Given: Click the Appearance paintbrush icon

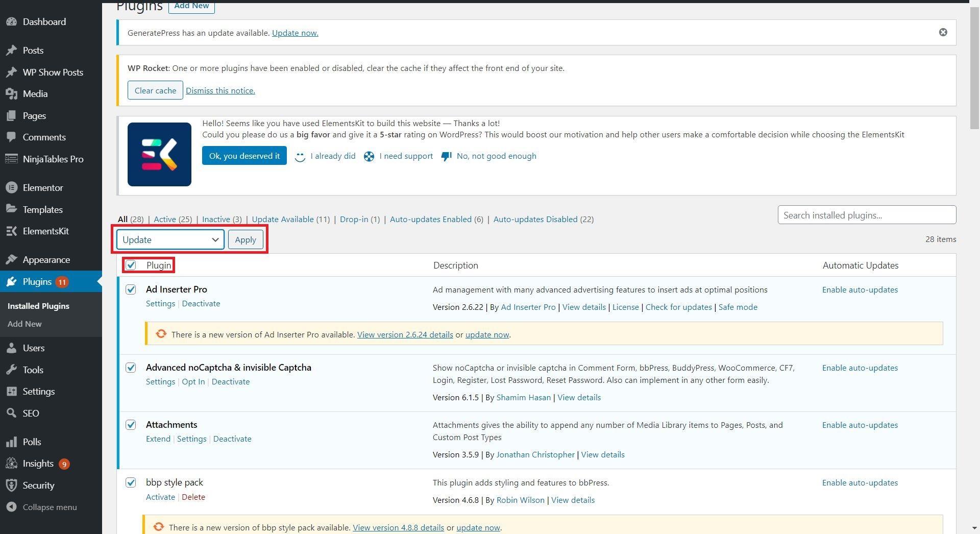Looking at the screenshot, I should click(11, 260).
